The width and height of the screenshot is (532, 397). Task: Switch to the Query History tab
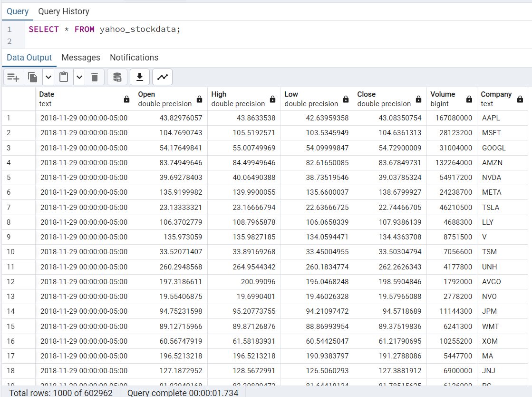(x=63, y=11)
